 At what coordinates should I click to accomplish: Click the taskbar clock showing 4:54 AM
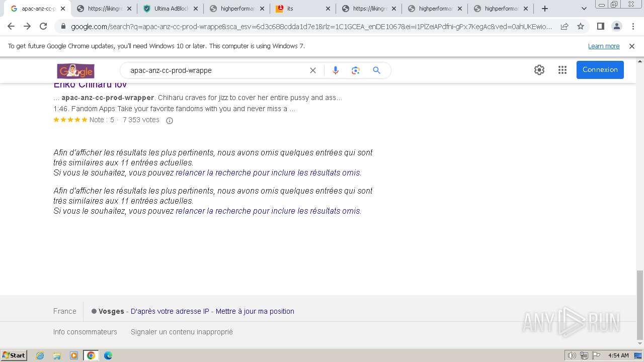(x=618, y=355)
